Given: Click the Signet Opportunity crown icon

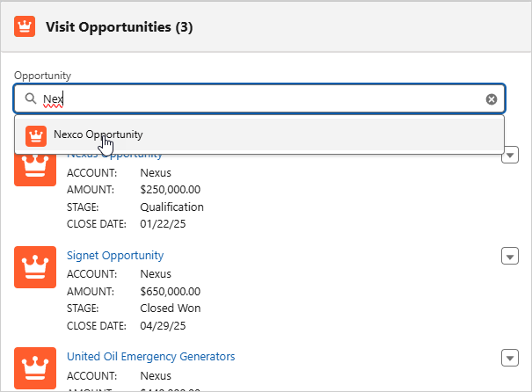Looking at the screenshot, I should [x=35, y=267].
